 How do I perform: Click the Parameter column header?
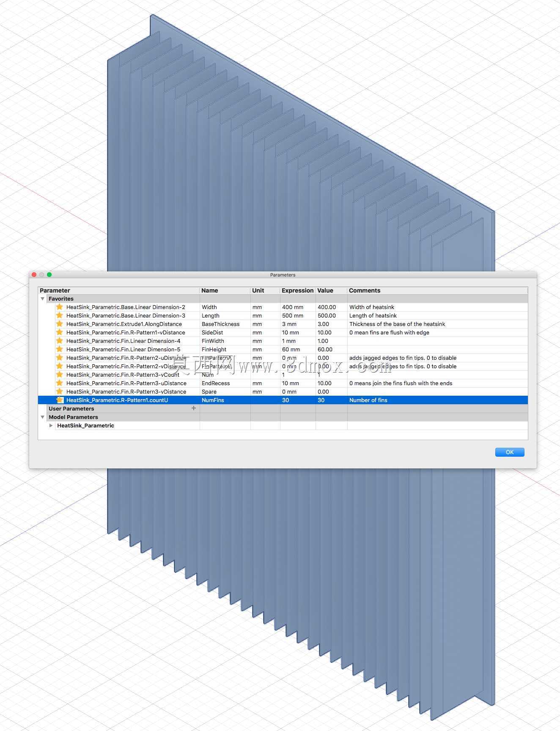pos(118,290)
